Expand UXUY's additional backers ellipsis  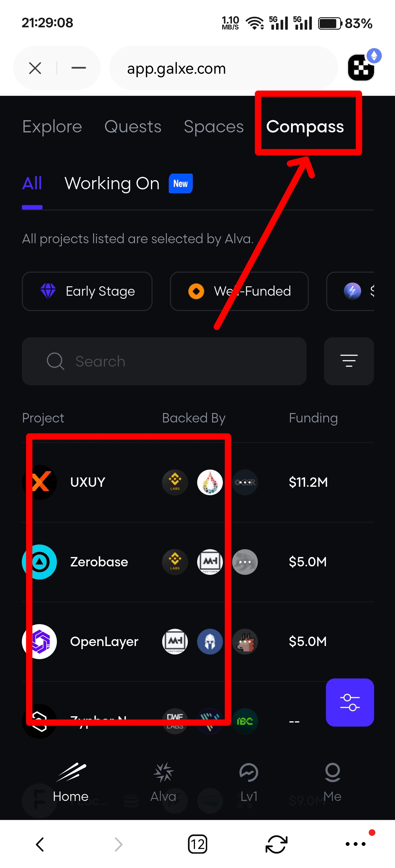(245, 482)
